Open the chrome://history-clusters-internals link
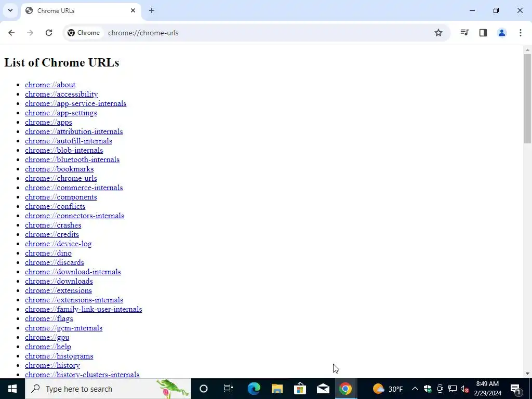The width and height of the screenshot is (532, 399). point(82,375)
